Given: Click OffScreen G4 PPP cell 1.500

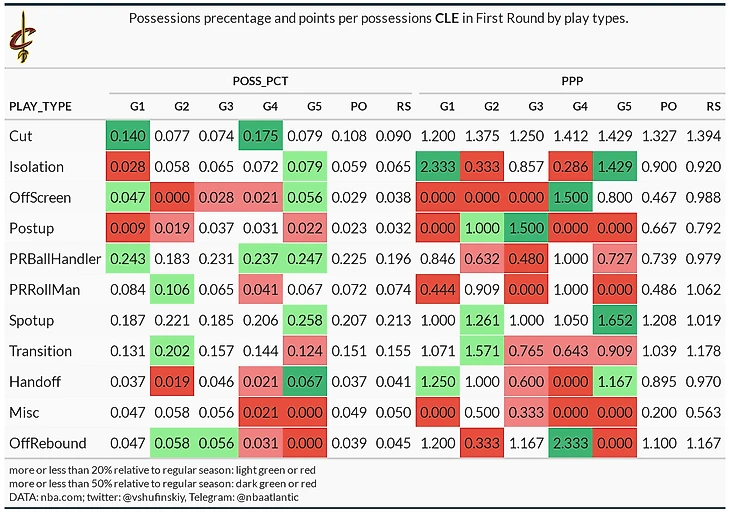Looking at the screenshot, I should point(579,198).
